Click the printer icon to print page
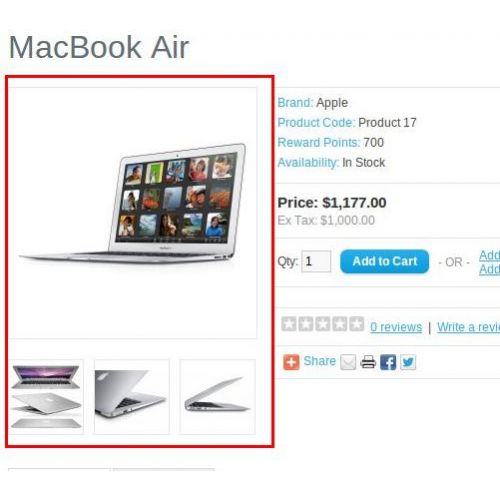The width and height of the screenshot is (500, 500). (368, 362)
